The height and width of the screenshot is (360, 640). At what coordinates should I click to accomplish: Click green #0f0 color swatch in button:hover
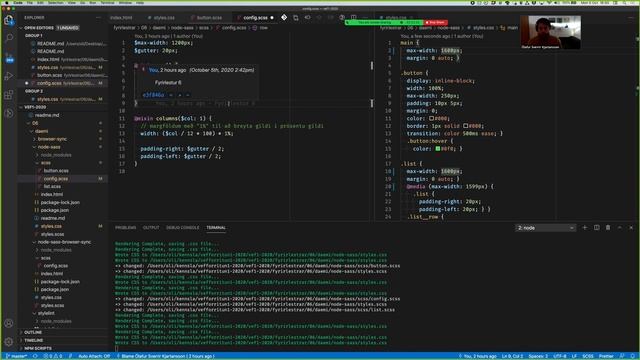[x=438, y=149]
